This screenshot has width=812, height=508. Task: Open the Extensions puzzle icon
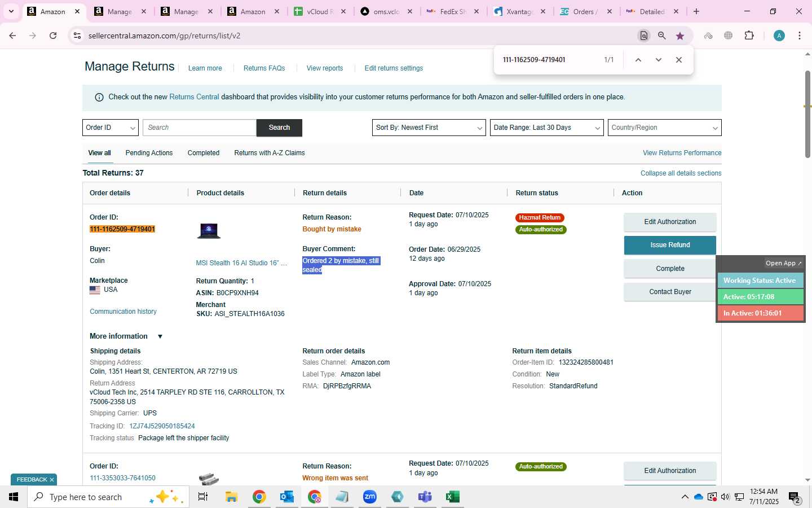(749, 36)
